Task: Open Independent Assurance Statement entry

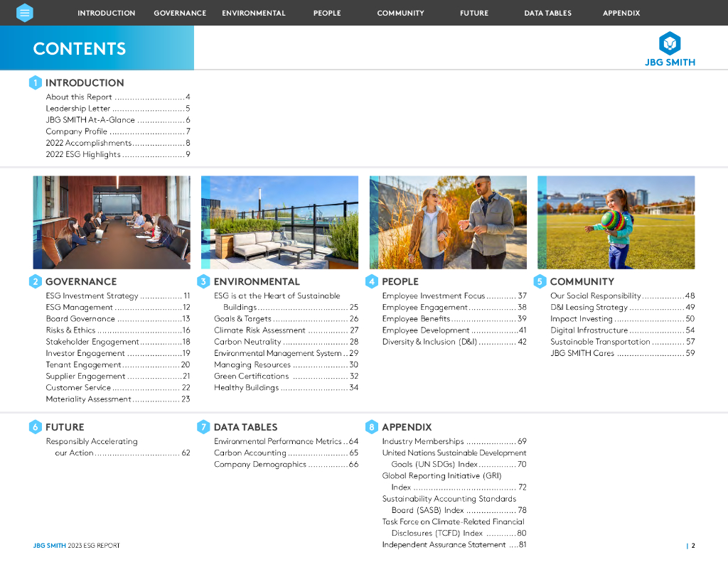Action: click(x=454, y=545)
